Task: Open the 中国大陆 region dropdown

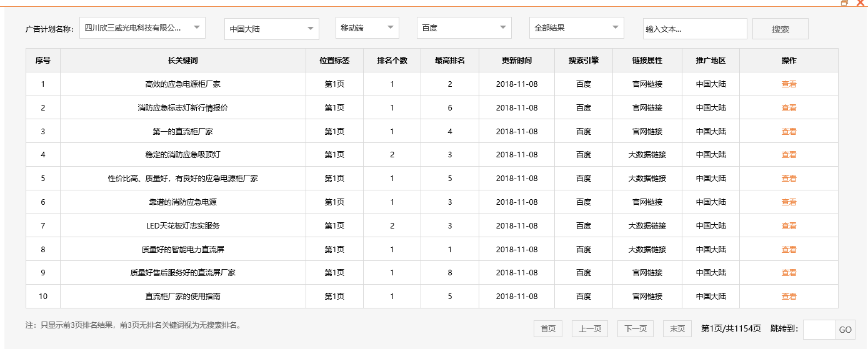Action: [x=272, y=29]
